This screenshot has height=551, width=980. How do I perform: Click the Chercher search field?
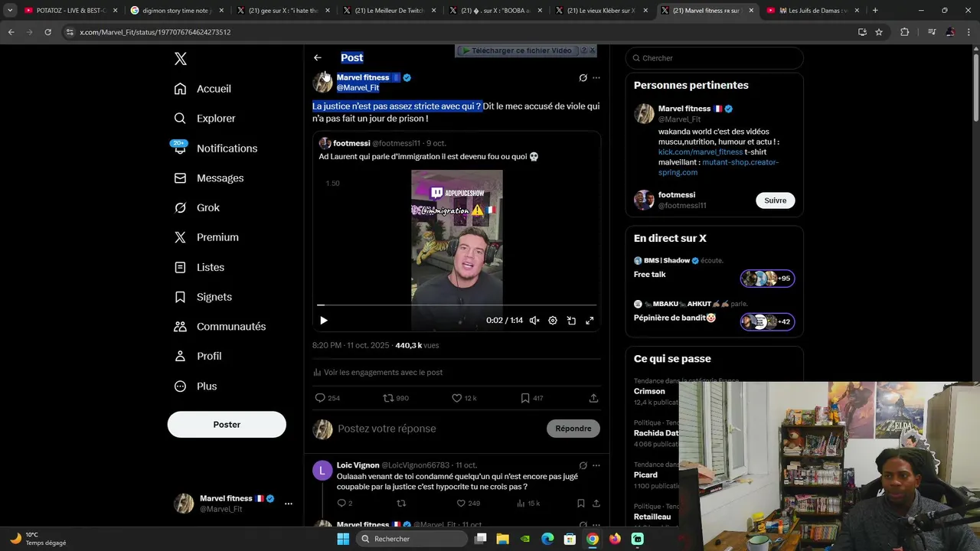tap(714, 58)
